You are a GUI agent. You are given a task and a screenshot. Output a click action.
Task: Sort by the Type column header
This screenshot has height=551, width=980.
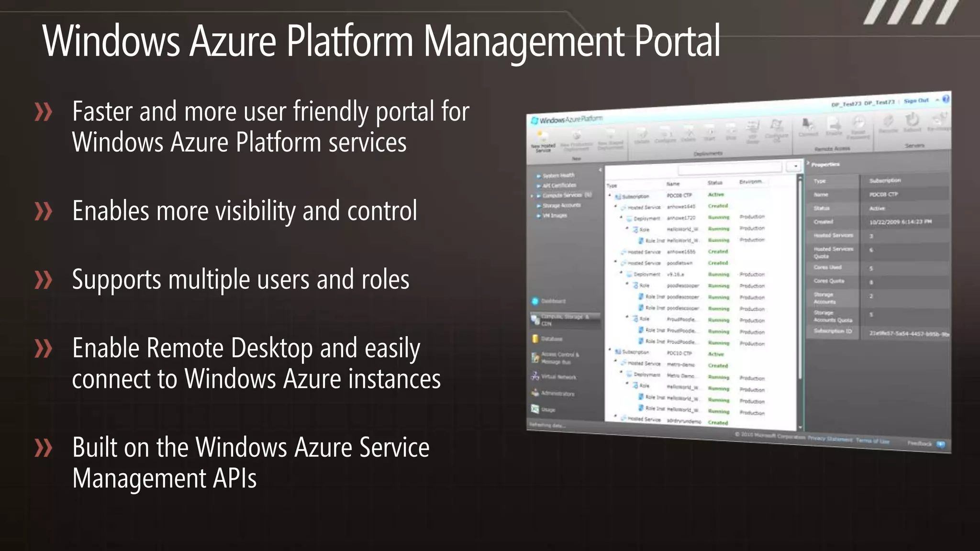tap(612, 186)
